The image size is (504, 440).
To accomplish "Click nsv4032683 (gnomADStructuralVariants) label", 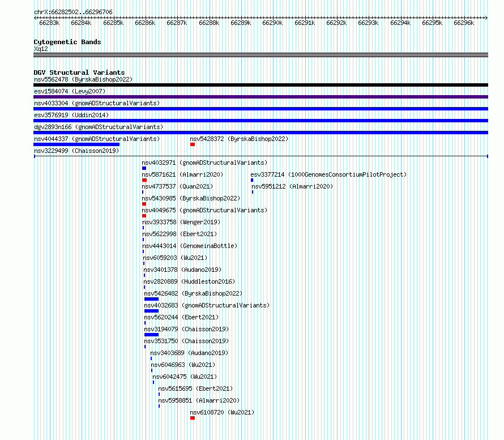I will click(x=207, y=305).
